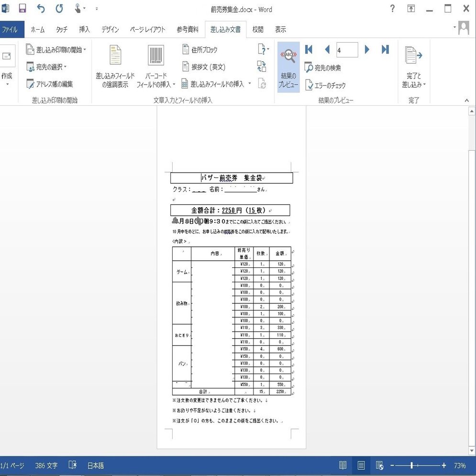This screenshot has height=476, width=476.
Task: Collapse the ribbon chevron
Action: coord(466,100)
